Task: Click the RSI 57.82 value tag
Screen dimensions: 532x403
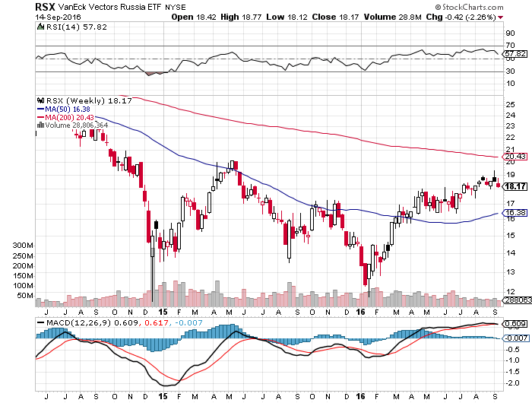Action: pos(515,54)
